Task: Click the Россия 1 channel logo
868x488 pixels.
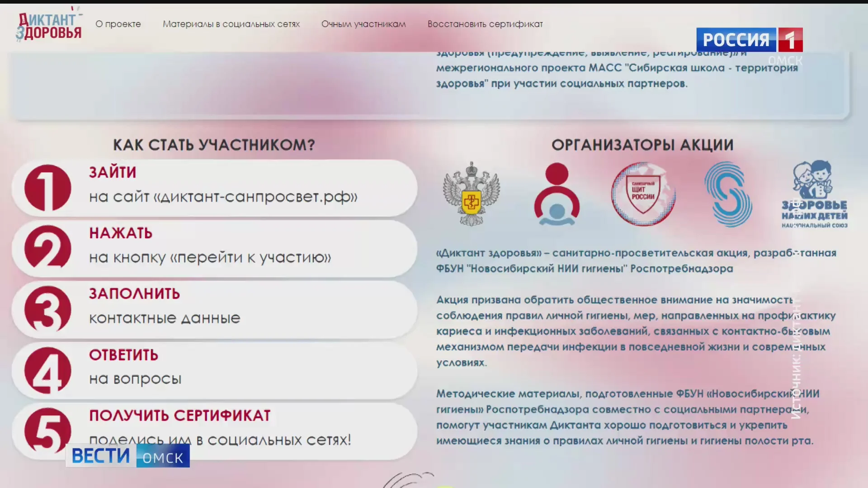Action: coord(749,40)
